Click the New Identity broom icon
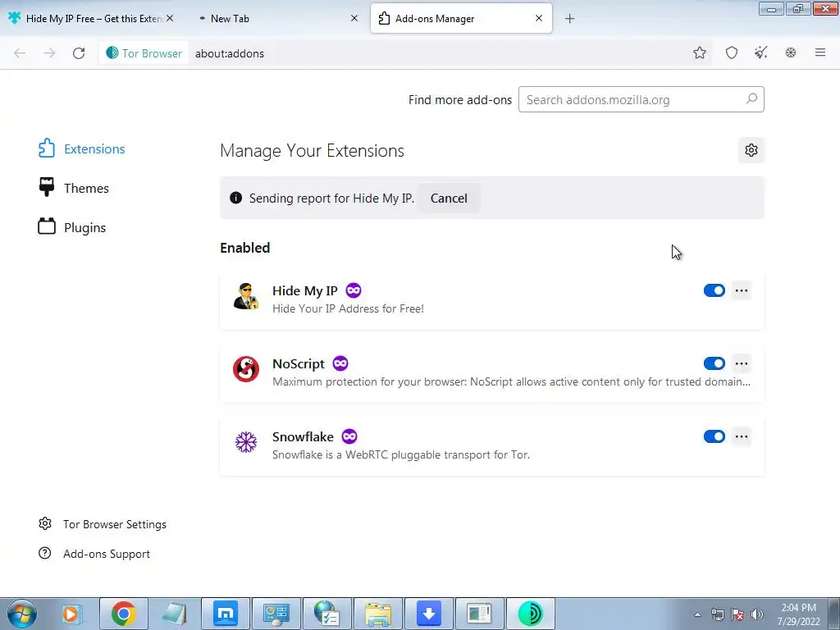 tap(760, 52)
